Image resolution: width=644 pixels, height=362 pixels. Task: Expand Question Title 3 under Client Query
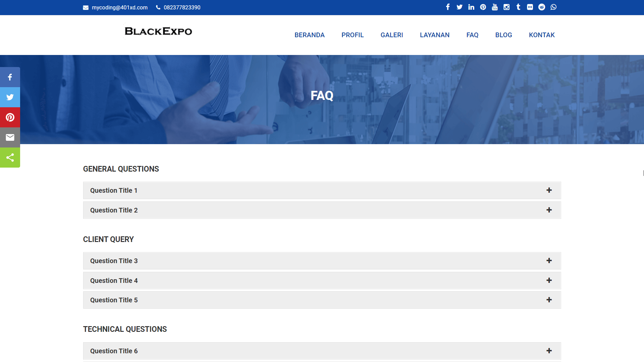point(322,260)
